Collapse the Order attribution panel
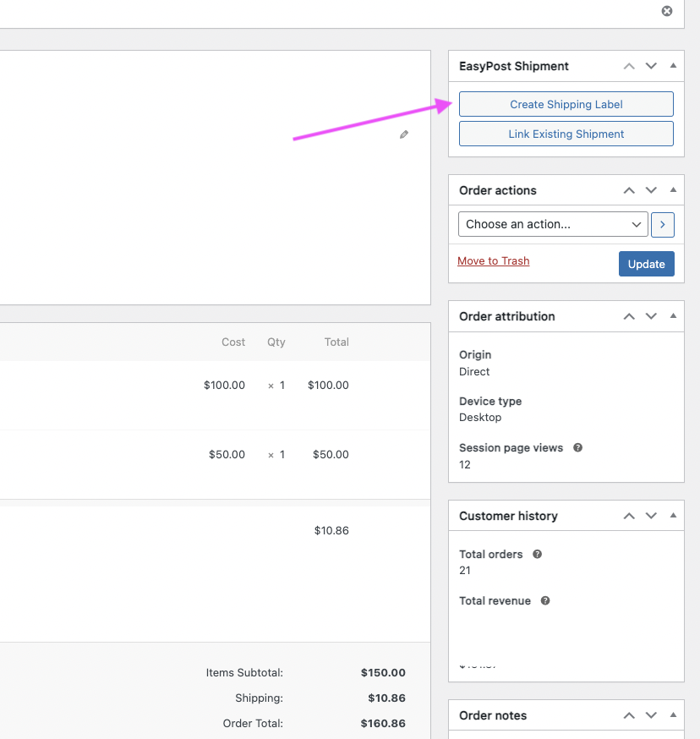 [673, 316]
